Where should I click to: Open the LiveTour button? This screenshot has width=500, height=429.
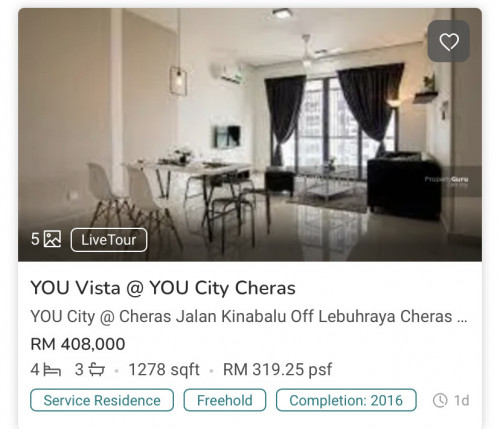coord(109,240)
